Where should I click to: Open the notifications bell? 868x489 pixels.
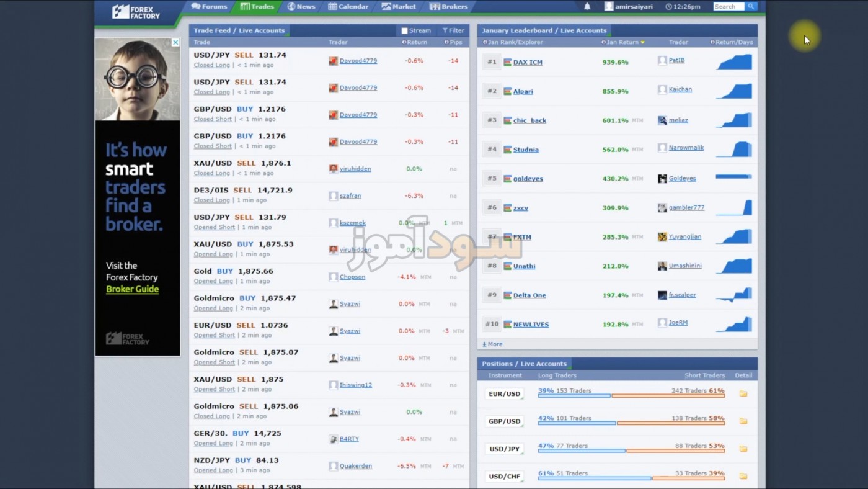click(x=587, y=7)
